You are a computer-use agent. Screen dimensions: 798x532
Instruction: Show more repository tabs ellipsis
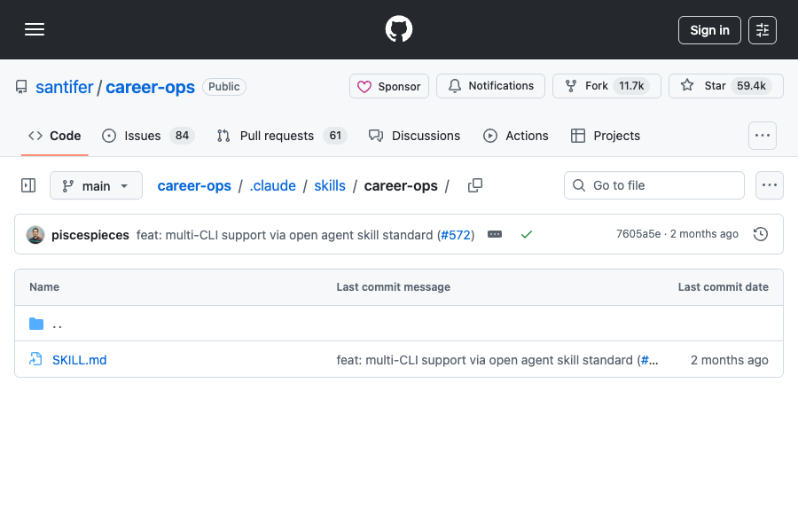point(763,136)
